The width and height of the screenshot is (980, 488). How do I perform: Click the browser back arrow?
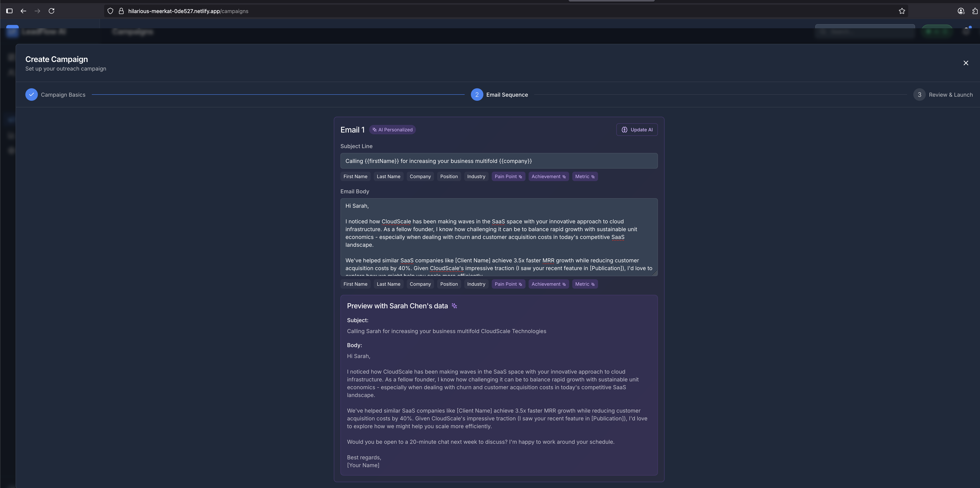[x=24, y=11]
